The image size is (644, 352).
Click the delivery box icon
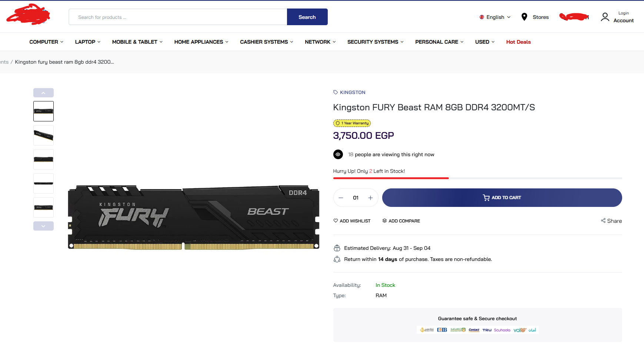pos(337,248)
